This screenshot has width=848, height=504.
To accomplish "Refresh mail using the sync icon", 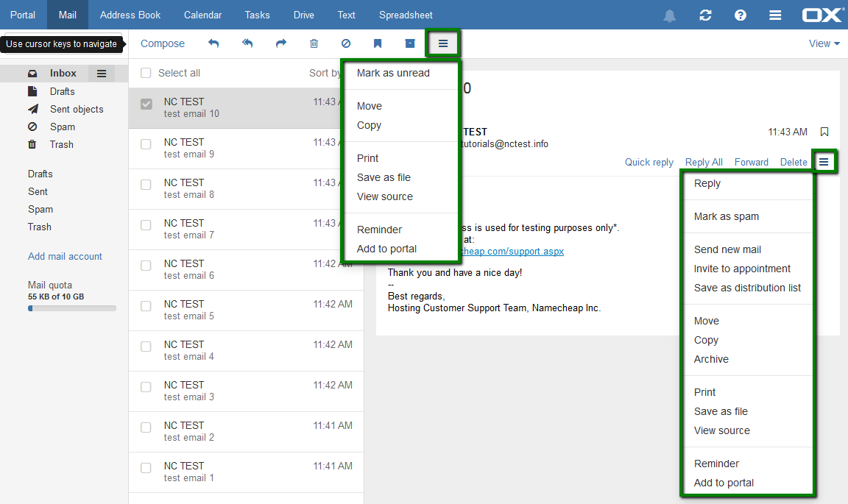I will (705, 15).
